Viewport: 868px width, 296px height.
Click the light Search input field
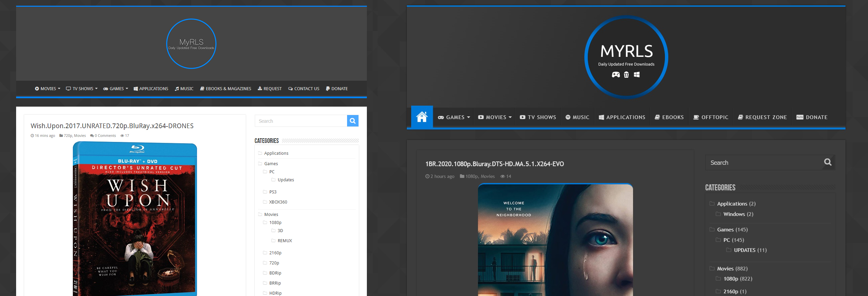(300, 121)
